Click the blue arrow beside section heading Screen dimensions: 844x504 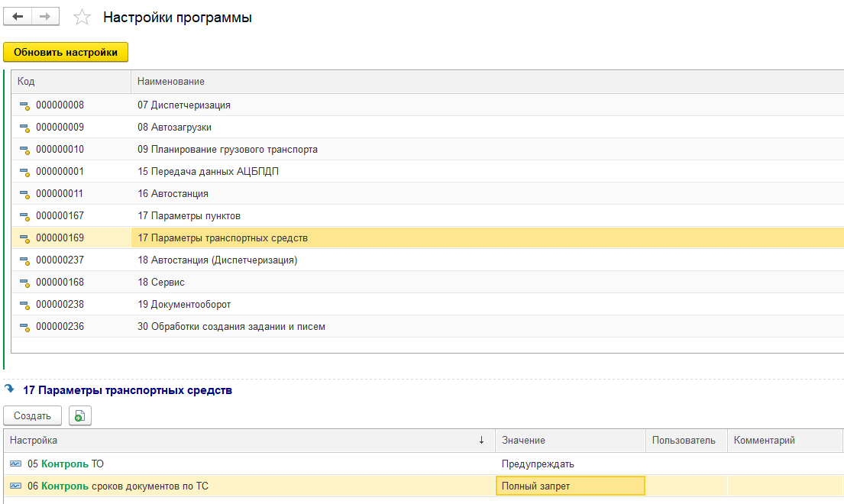click(x=10, y=389)
